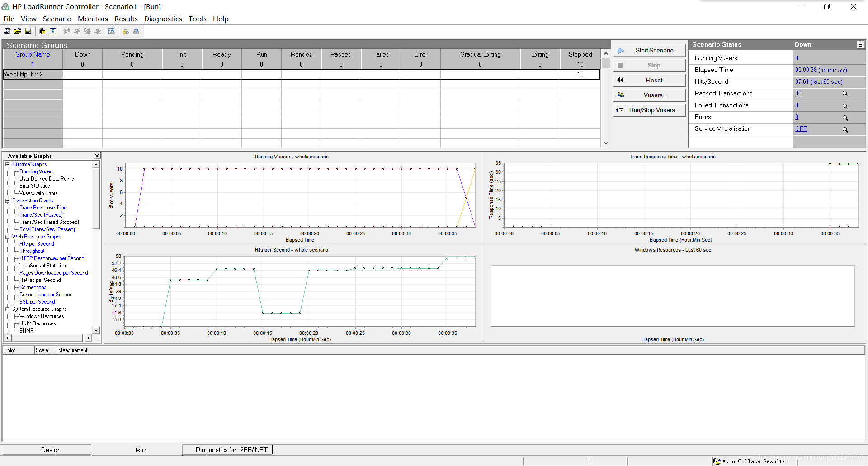The height and width of the screenshot is (466, 868).
Task: Click the Run Vusers toolbar icon
Action: click(77, 31)
